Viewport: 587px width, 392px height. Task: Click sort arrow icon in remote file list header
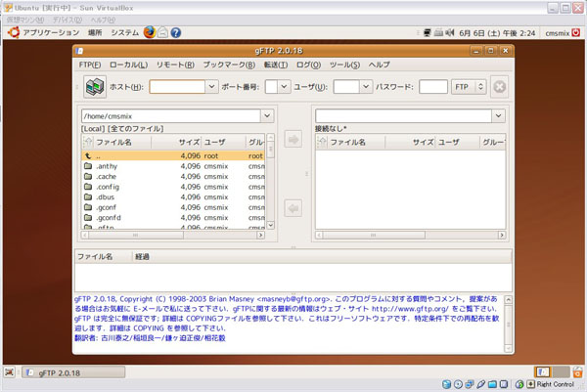[x=322, y=142]
